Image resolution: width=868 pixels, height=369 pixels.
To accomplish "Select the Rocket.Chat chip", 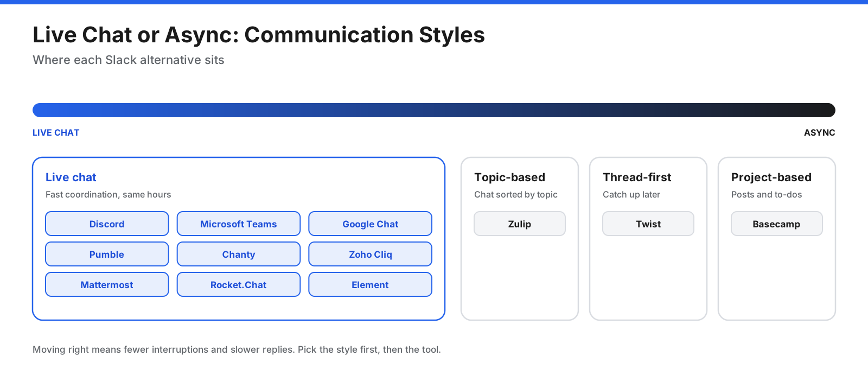I will pos(239,284).
